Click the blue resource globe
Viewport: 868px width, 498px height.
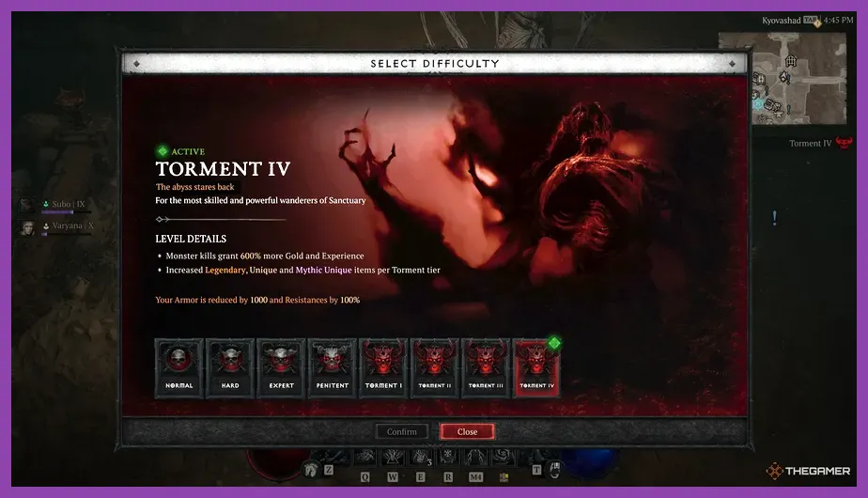[590, 462]
